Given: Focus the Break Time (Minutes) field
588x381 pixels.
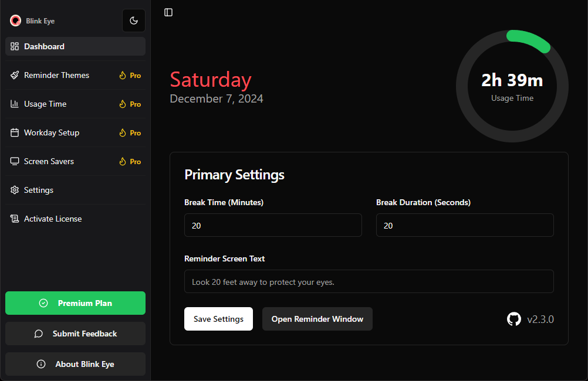Looking at the screenshot, I should click(x=273, y=225).
